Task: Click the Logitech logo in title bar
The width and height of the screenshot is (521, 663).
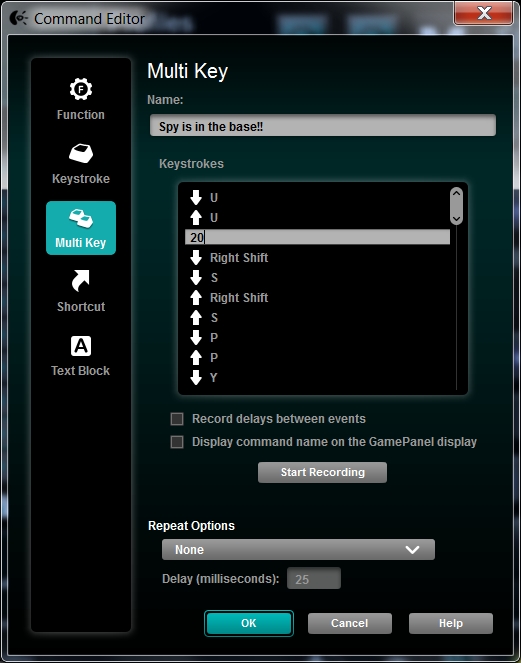Action: 18,18
